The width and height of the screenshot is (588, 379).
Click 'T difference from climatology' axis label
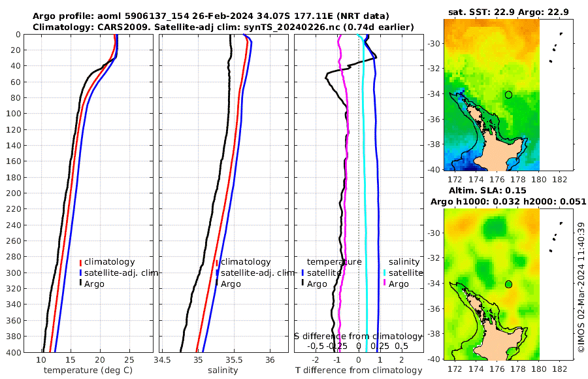359,371
